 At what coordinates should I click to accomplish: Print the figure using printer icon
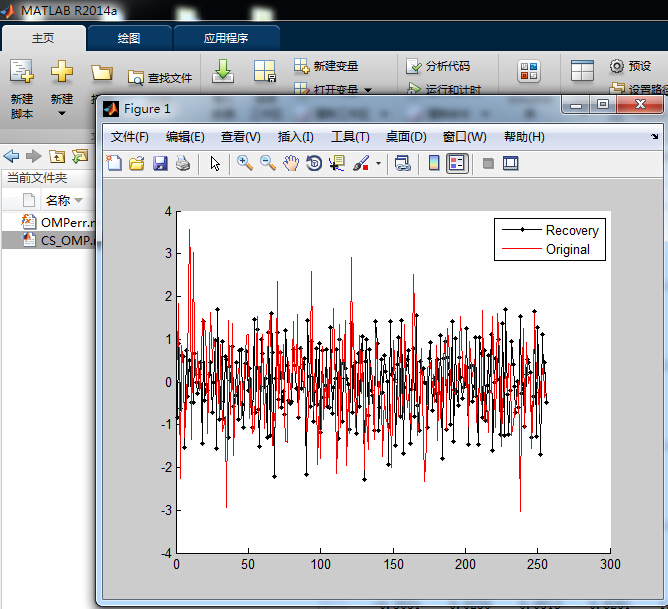(x=183, y=164)
